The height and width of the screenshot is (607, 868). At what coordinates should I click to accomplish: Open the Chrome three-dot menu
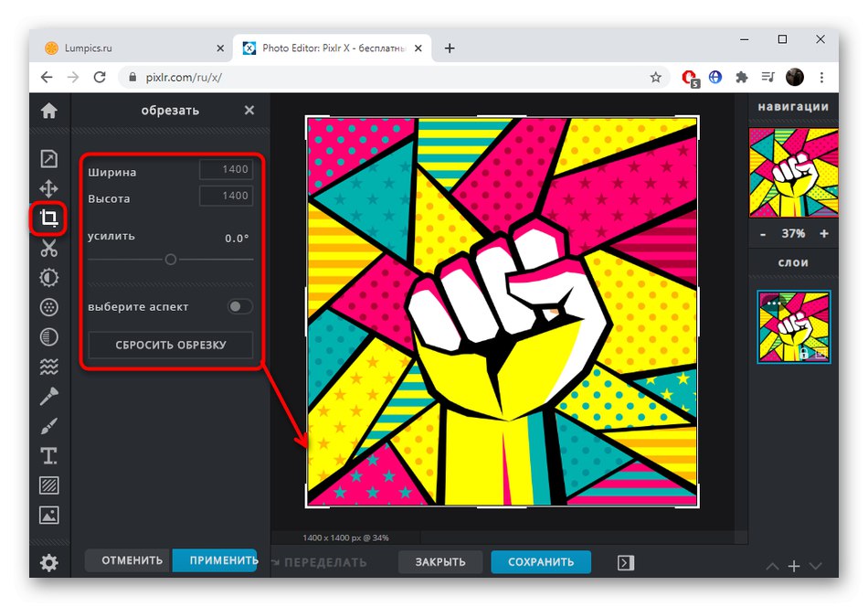pos(821,77)
